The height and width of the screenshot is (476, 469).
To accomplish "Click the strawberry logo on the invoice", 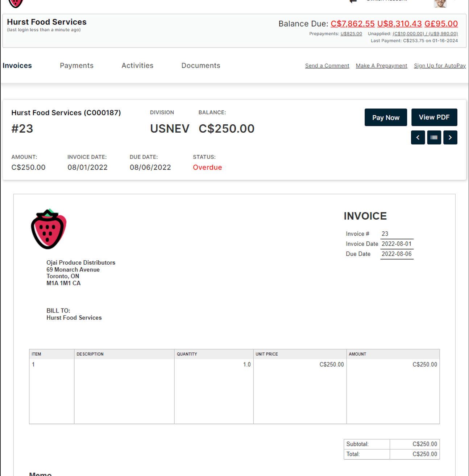I will [49, 229].
